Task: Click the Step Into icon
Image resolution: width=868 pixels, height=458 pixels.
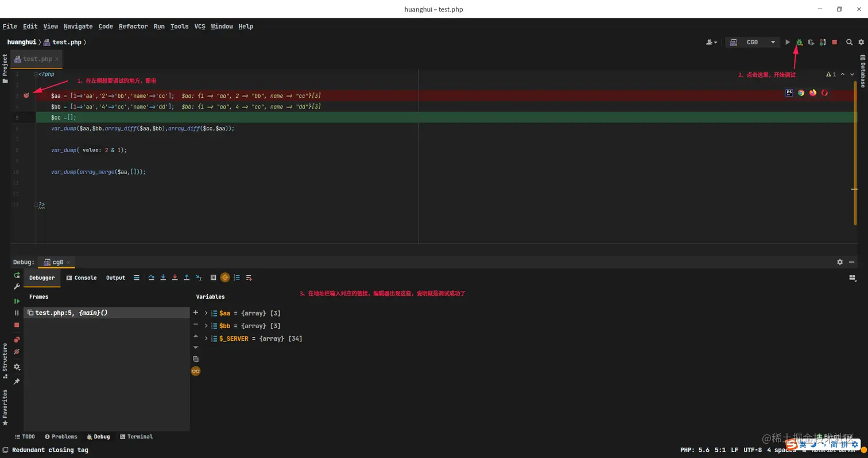Action: (163, 278)
